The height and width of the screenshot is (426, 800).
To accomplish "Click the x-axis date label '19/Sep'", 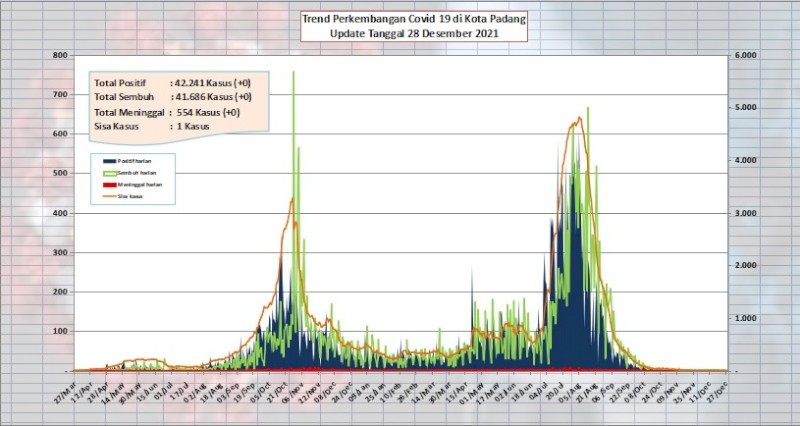I will [x=244, y=392].
